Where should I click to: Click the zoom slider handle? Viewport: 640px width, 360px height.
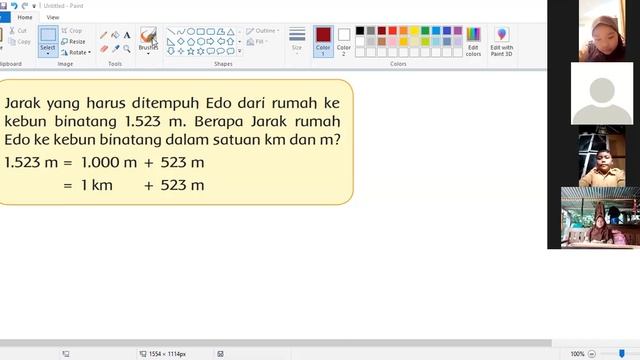622,353
